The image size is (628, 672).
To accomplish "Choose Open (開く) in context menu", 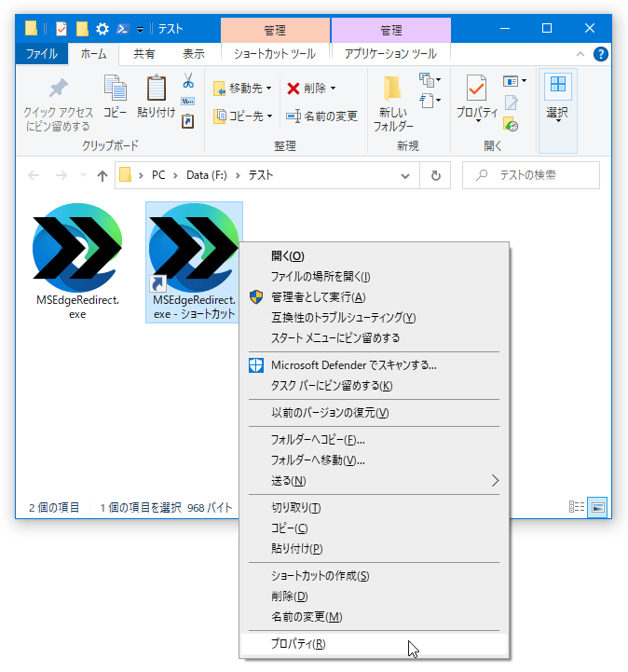I will pos(374,256).
